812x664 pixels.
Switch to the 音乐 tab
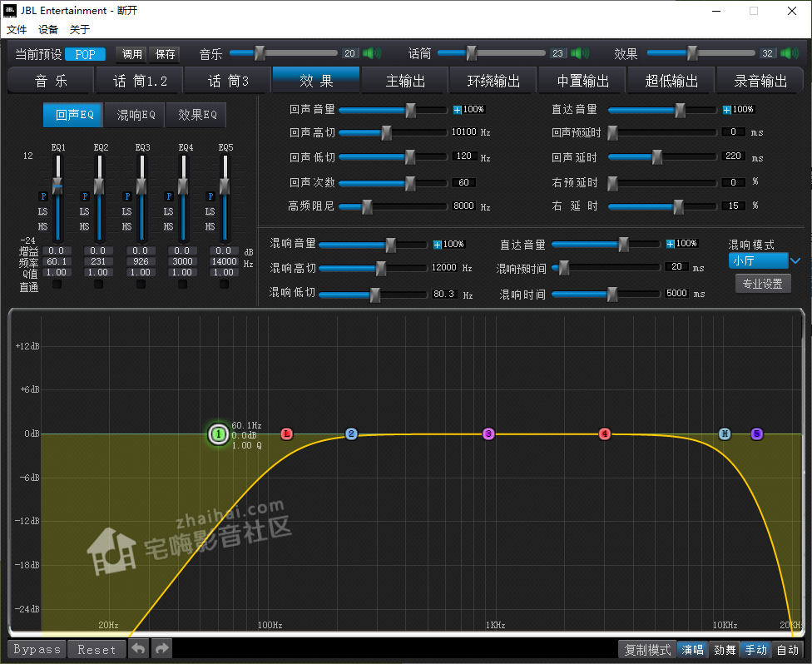pyautogui.click(x=51, y=81)
